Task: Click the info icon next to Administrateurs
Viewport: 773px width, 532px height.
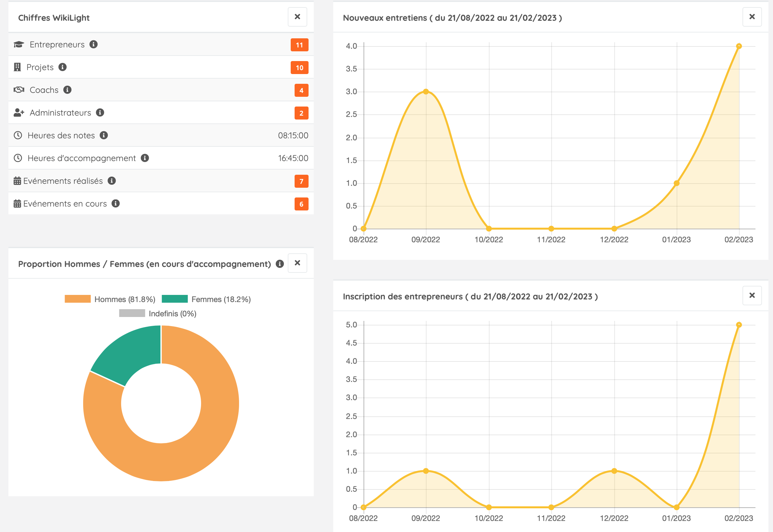Action: click(x=100, y=113)
